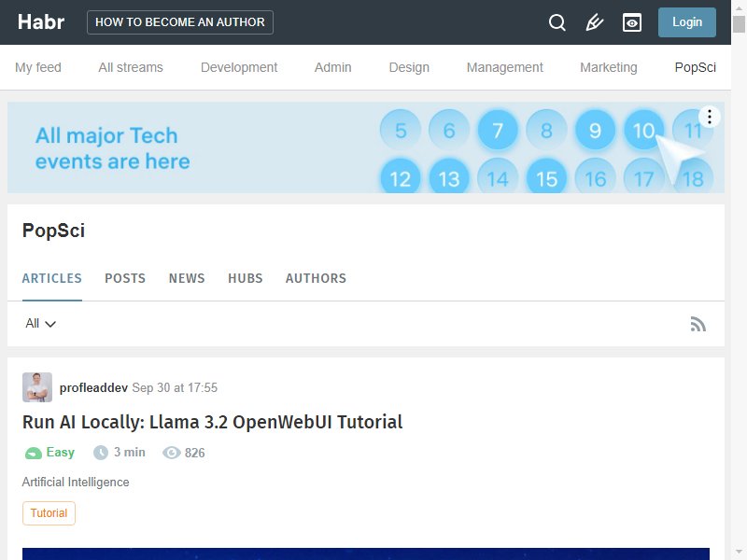Image resolution: width=747 pixels, height=560 pixels.
Task: Click the PopSci page heading
Action: 53,231
